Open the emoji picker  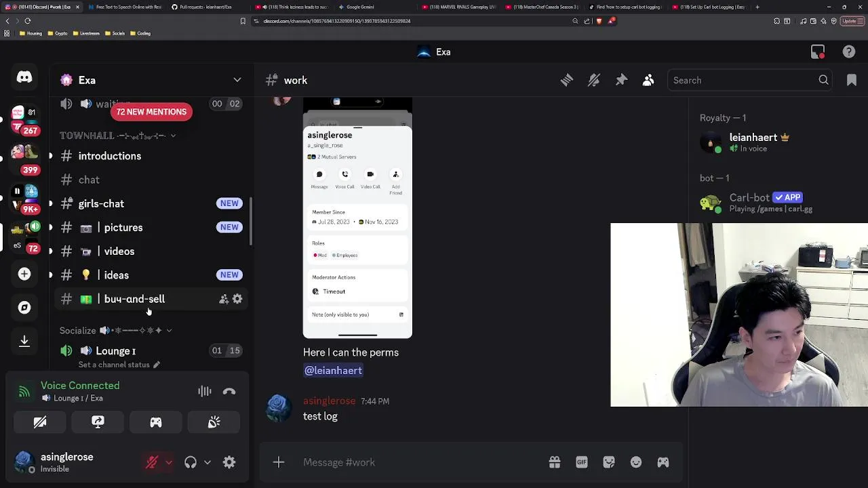coord(636,462)
